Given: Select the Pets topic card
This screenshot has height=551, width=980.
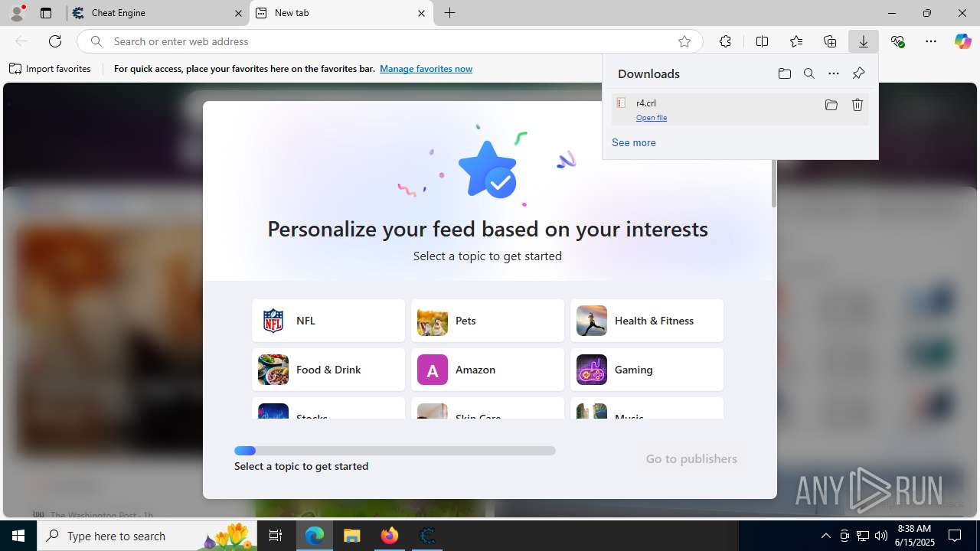Looking at the screenshot, I should tap(488, 321).
